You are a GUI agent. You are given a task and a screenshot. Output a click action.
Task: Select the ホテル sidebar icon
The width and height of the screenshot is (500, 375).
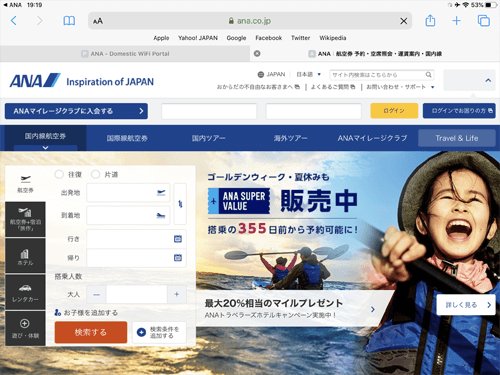pos(25,256)
